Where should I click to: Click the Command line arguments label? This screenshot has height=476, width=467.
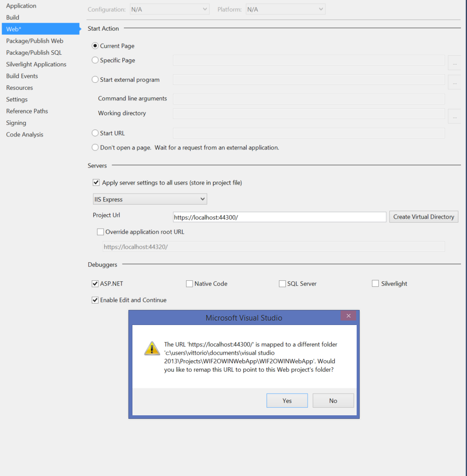(132, 98)
